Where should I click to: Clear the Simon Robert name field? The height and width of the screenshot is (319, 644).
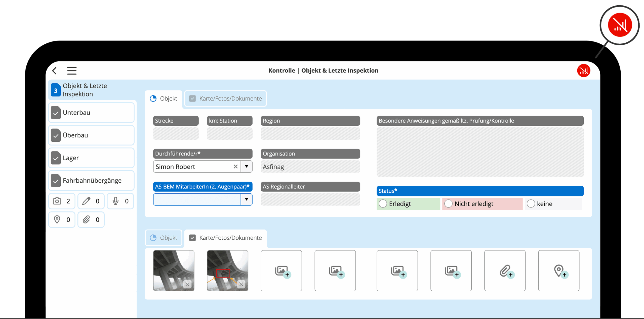click(235, 167)
